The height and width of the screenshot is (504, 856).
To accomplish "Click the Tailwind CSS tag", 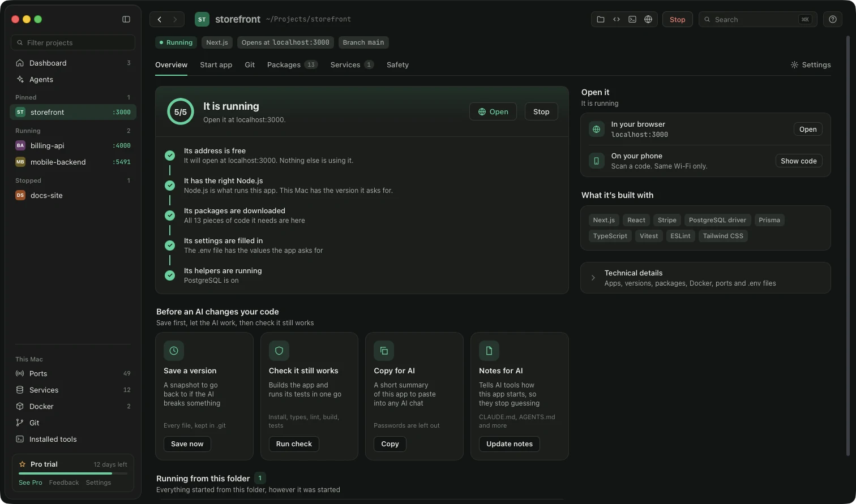I will click(723, 236).
